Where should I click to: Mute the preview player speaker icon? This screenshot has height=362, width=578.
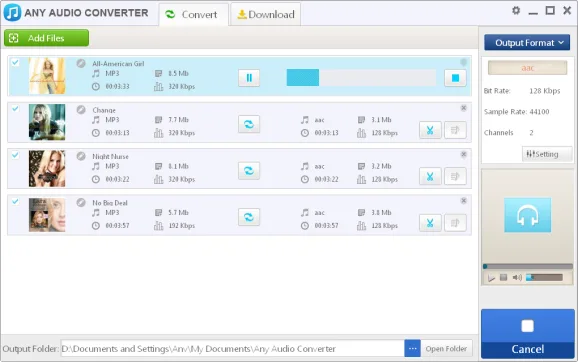pos(517,278)
